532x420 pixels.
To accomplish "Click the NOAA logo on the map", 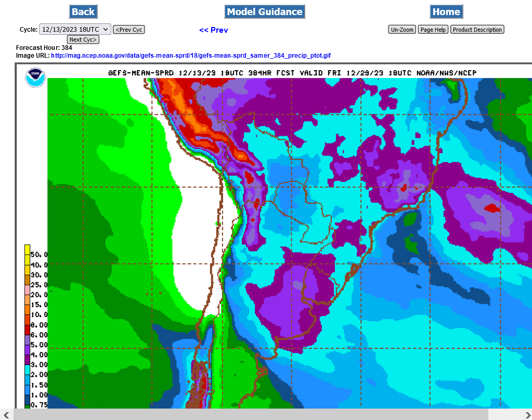I will point(35,78).
